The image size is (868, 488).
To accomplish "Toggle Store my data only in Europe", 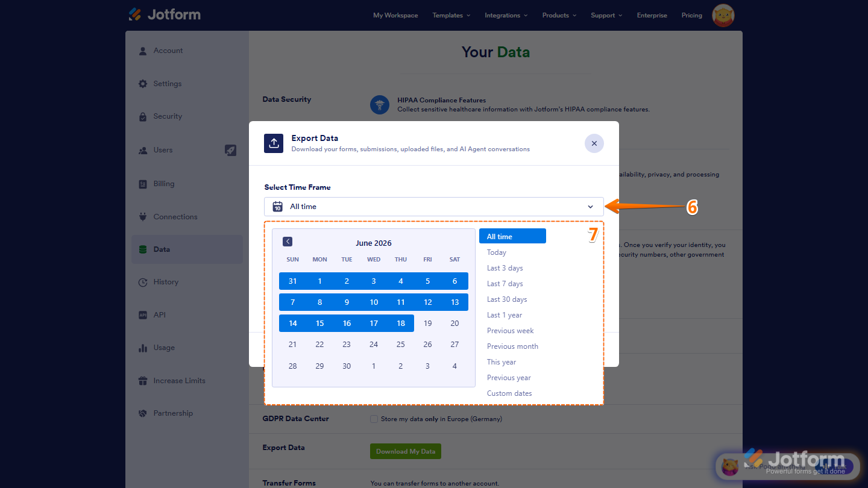I will pos(374,419).
